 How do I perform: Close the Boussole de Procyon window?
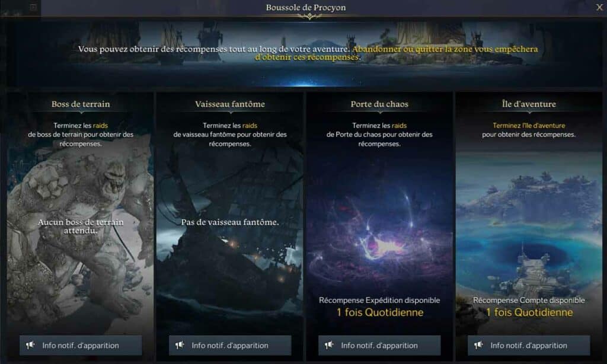599,7
